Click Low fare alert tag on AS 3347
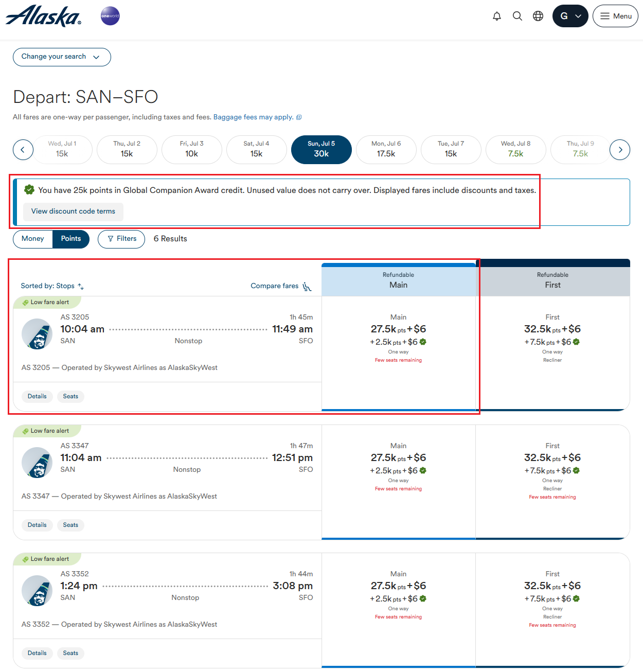 coord(47,431)
